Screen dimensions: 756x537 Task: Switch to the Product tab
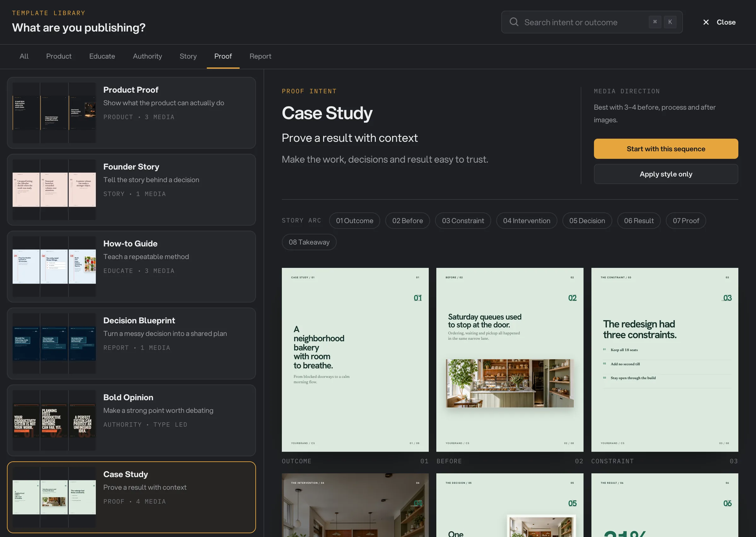(59, 56)
